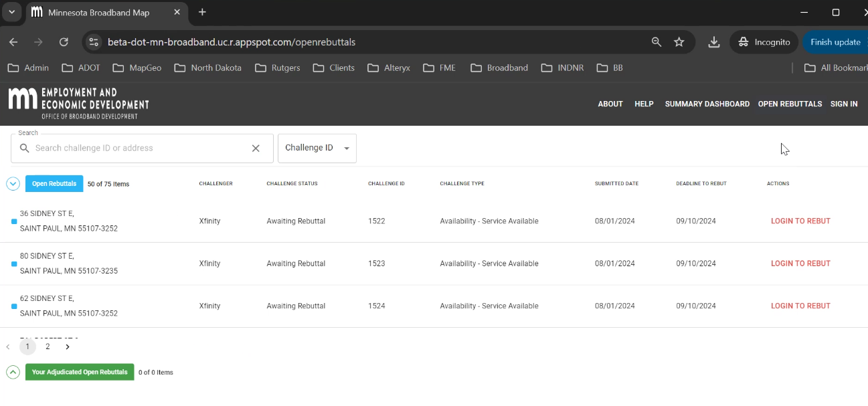Click the browser zoom magnifier icon
The image size is (868, 406).
click(657, 42)
